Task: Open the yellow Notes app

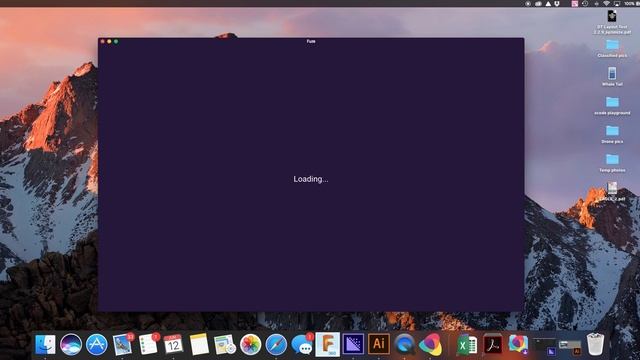Action: pyautogui.click(x=199, y=344)
